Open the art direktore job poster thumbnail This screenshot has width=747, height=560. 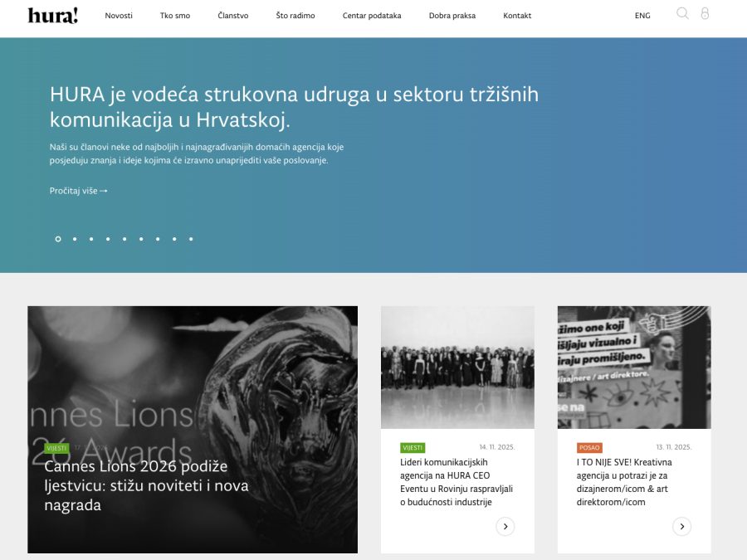click(x=634, y=368)
